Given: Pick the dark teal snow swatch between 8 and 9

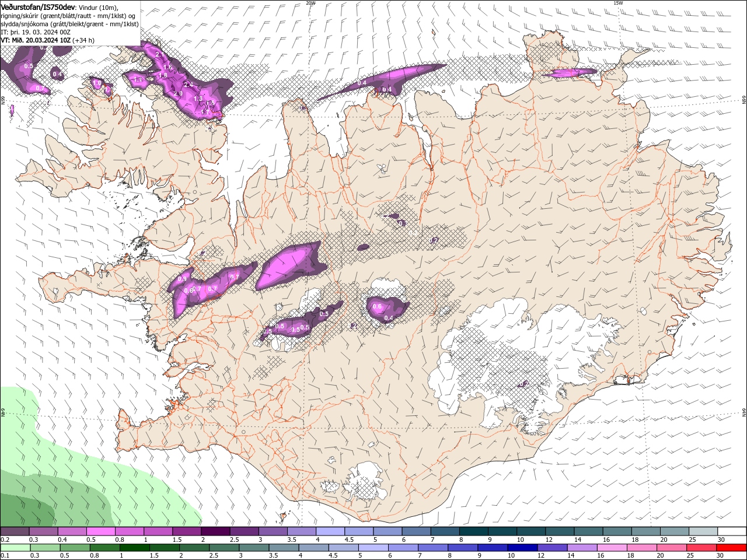Looking at the screenshot, I should (473, 531).
